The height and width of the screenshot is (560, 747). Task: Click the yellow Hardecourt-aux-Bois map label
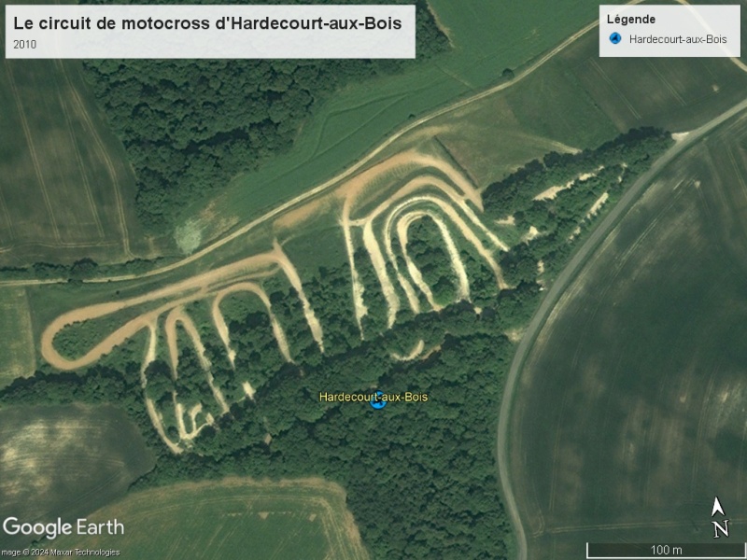373,397
